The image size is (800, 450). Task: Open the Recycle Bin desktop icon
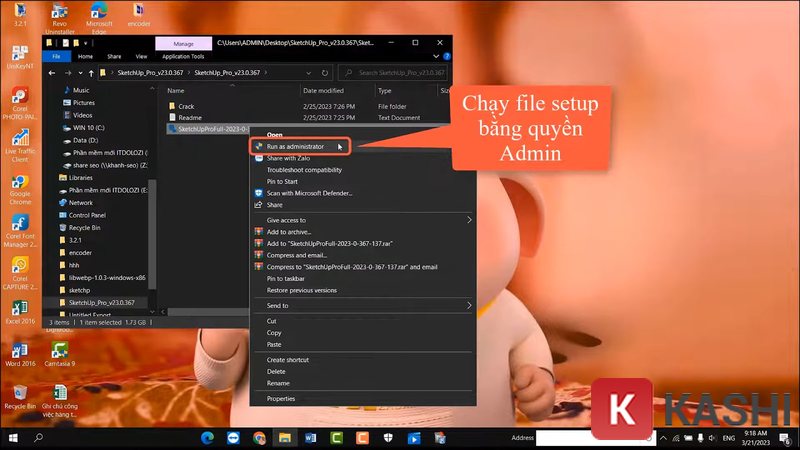(x=20, y=397)
